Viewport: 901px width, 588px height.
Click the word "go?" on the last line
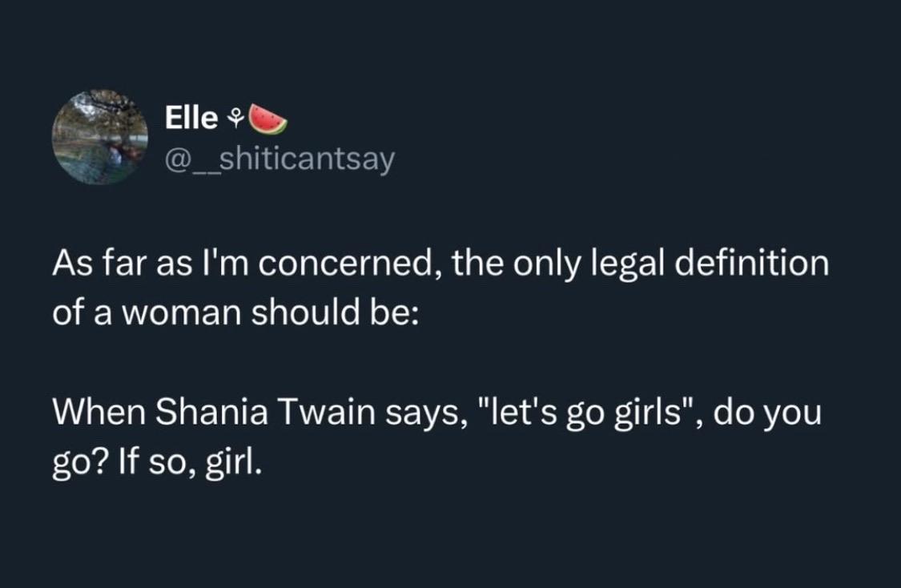(x=80, y=465)
